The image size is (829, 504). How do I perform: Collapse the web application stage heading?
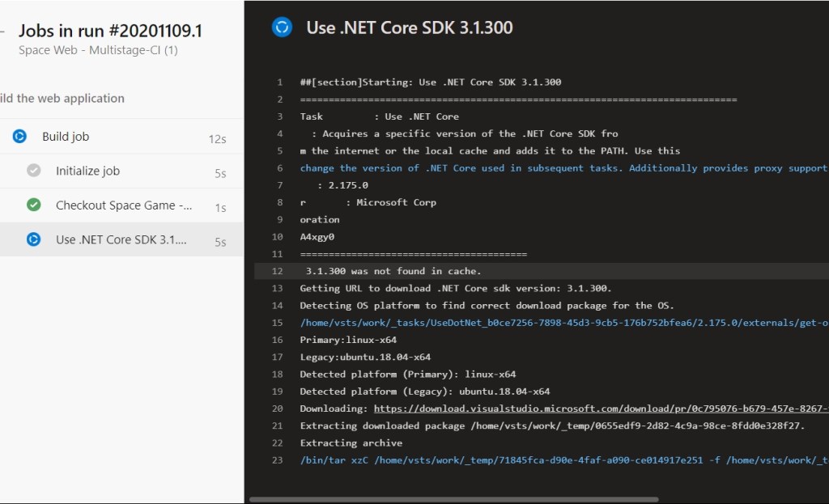point(62,99)
